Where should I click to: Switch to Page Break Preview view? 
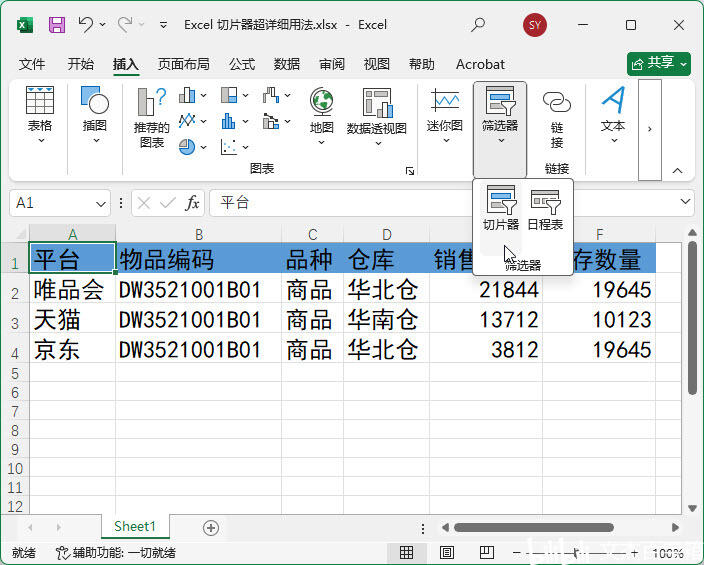pyautogui.click(x=487, y=552)
